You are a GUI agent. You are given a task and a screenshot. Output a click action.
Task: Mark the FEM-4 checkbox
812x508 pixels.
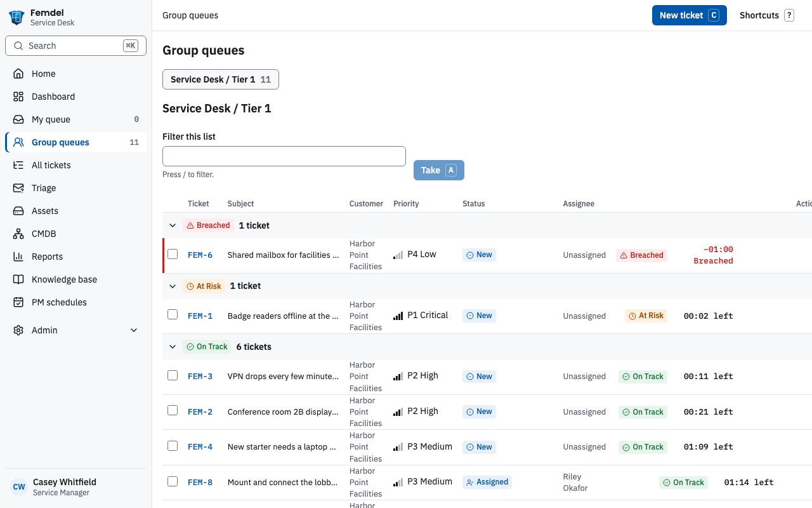click(173, 446)
